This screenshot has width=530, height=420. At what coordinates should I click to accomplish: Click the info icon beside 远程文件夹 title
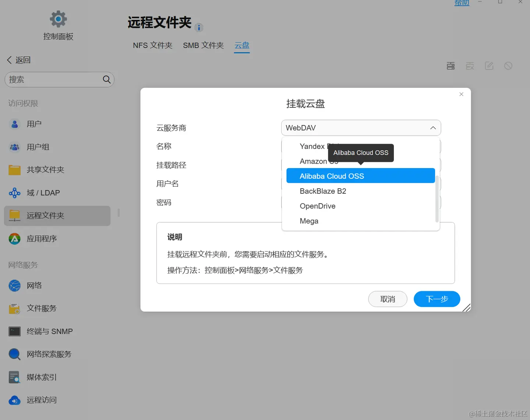(x=199, y=28)
